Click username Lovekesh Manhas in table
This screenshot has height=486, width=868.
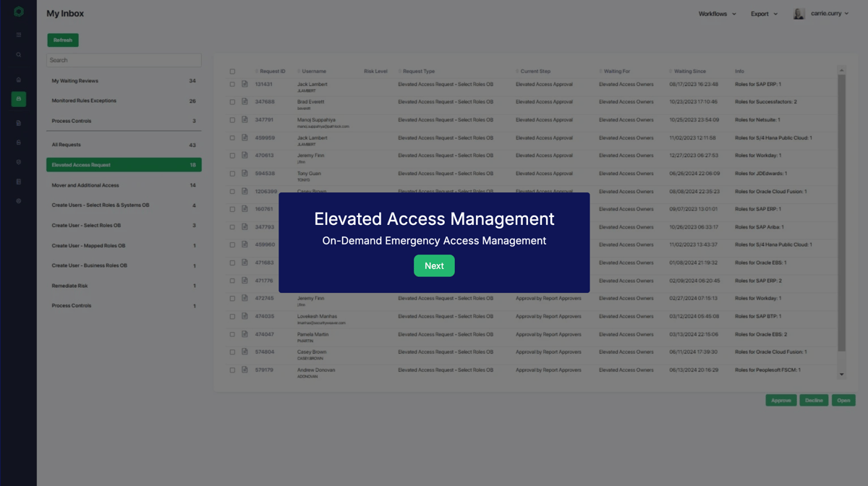coord(317,316)
